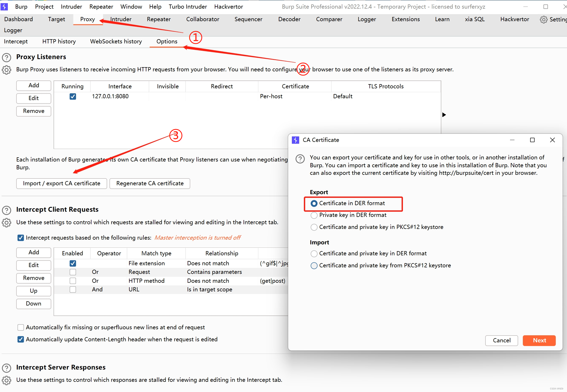Click the CA Certificate dialog help icon
Image resolution: width=567 pixels, height=392 pixels.
pos(300,159)
